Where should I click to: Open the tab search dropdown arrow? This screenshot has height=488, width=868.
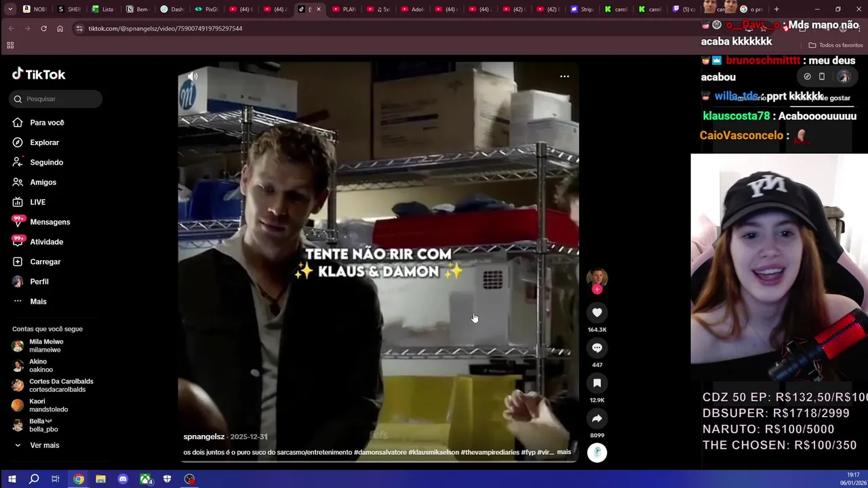[9, 9]
